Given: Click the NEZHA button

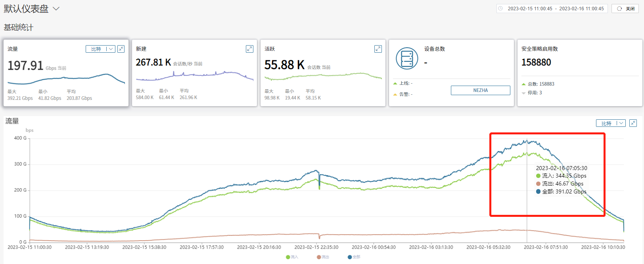Looking at the screenshot, I should point(480,90).
